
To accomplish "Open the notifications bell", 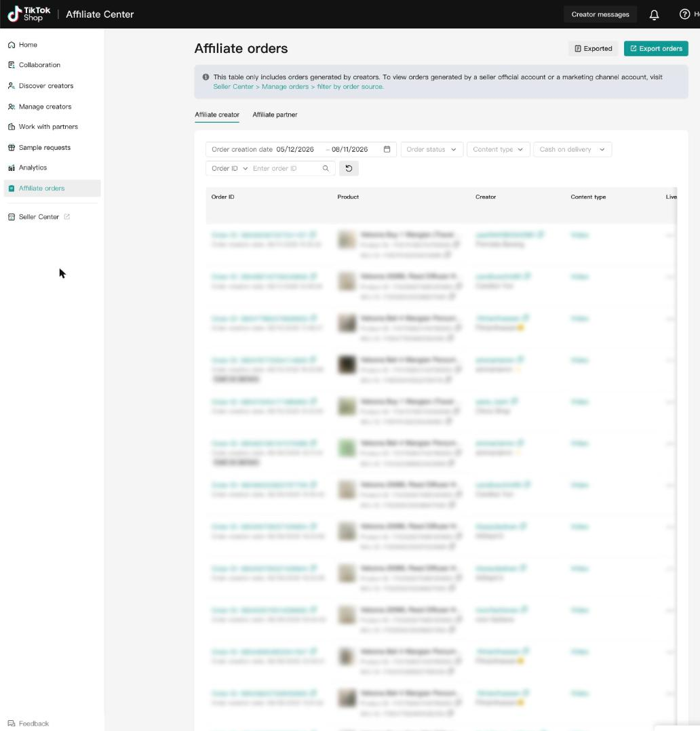I will [655, 14].
